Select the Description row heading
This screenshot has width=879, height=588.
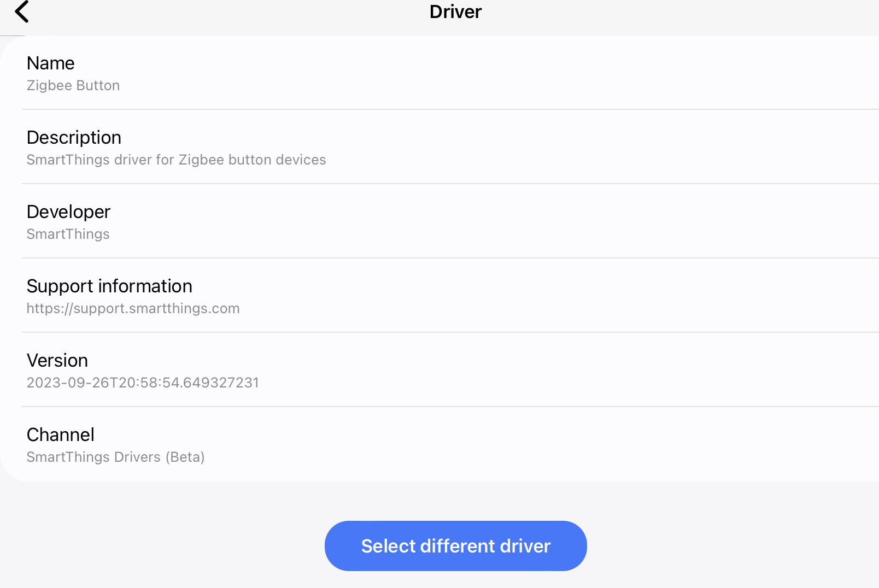(x=74, y=138)
